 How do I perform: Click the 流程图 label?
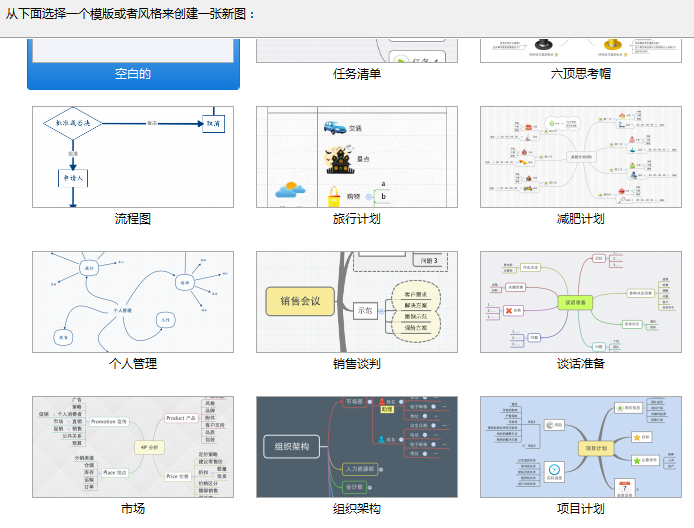[133, 219]
